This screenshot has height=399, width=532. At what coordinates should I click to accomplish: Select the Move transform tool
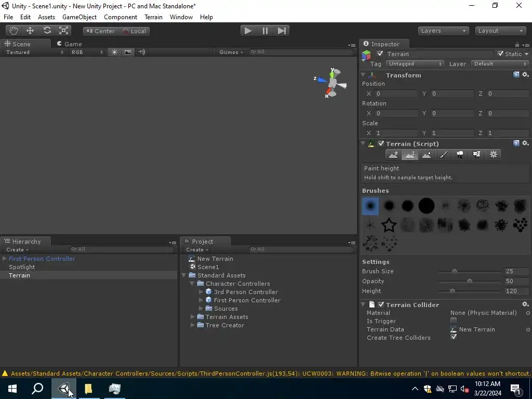30,31
